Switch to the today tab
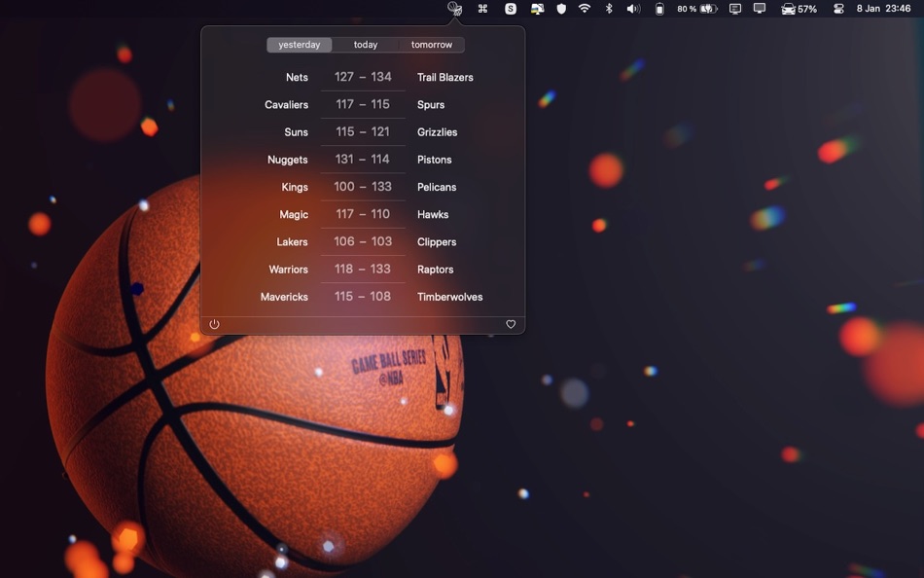 [365, 44]
